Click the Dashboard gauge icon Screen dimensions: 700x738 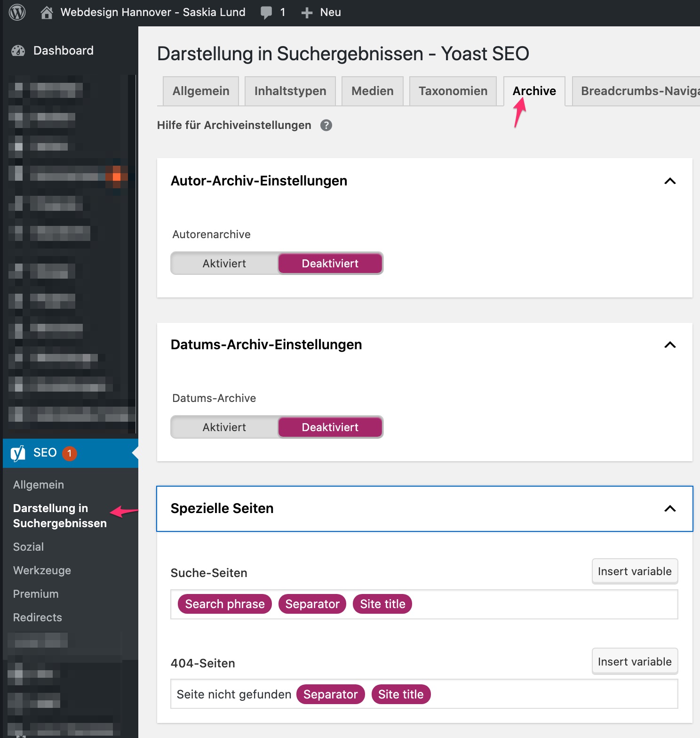click(x=18, y=51)
